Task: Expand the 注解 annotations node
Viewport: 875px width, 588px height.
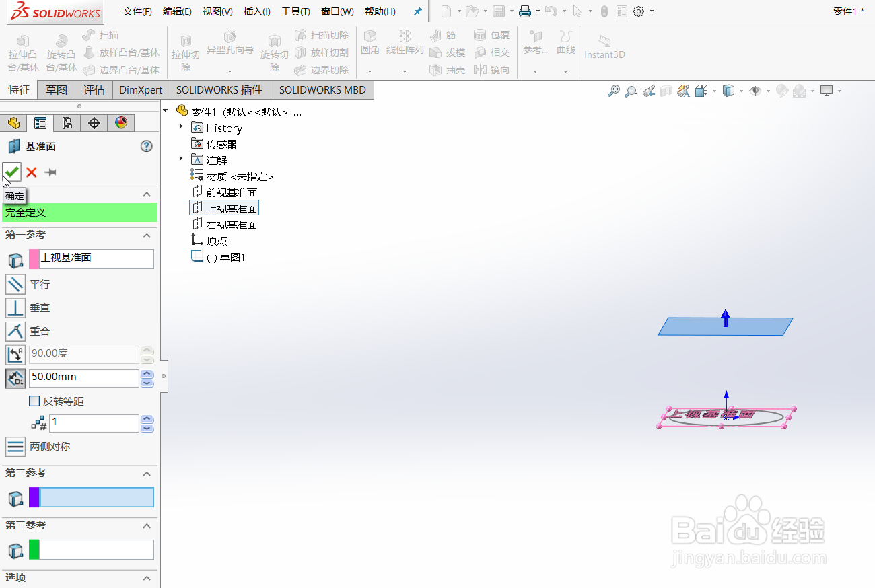Action: click(x=180, y=159)
